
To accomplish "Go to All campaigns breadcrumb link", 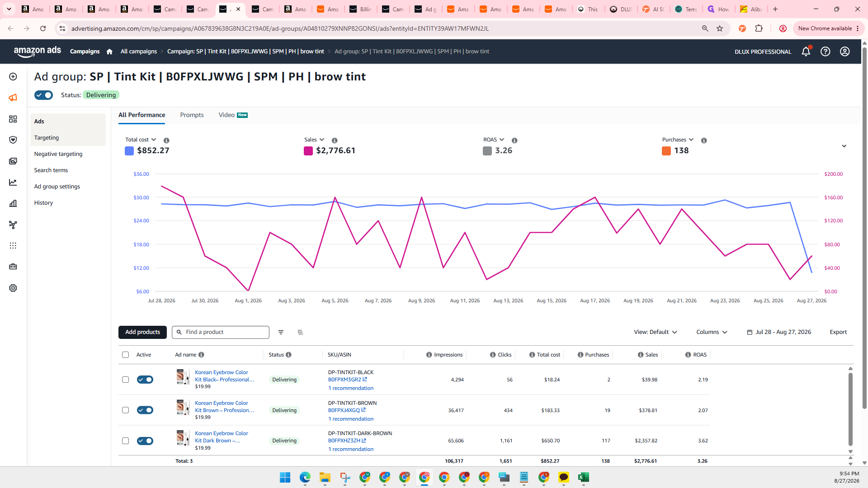I will [x=139, y=52].
